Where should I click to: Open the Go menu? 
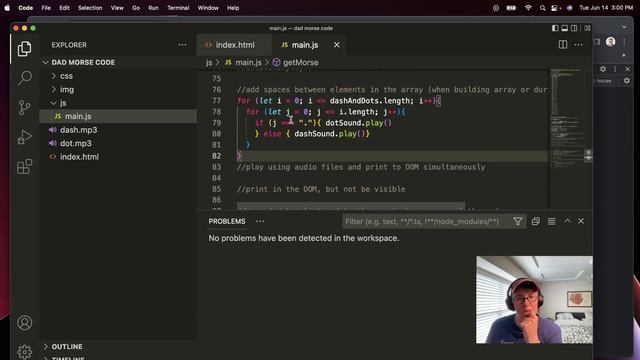point(136,8)
